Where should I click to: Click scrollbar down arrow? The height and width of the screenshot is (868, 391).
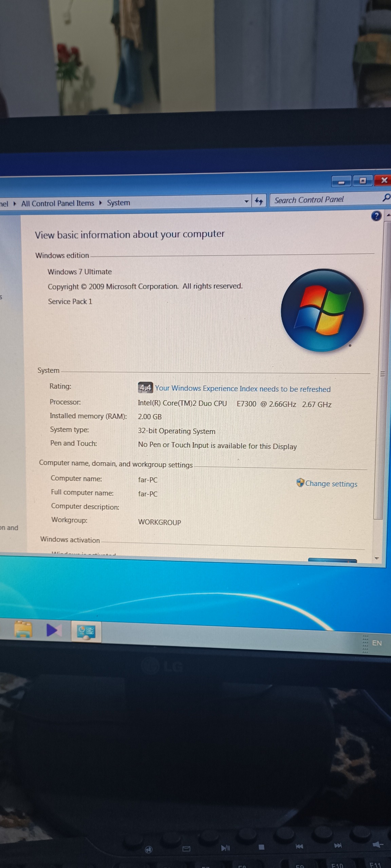coord(376,558)
